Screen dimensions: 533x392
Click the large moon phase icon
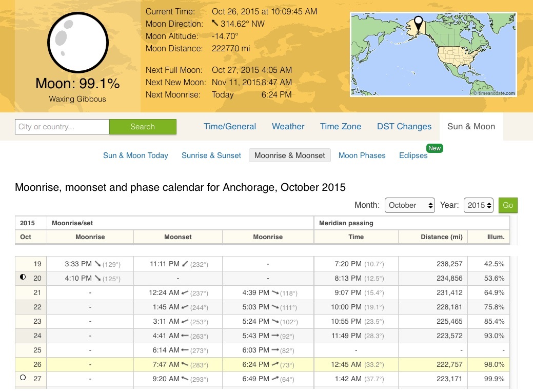pos(78,42)
